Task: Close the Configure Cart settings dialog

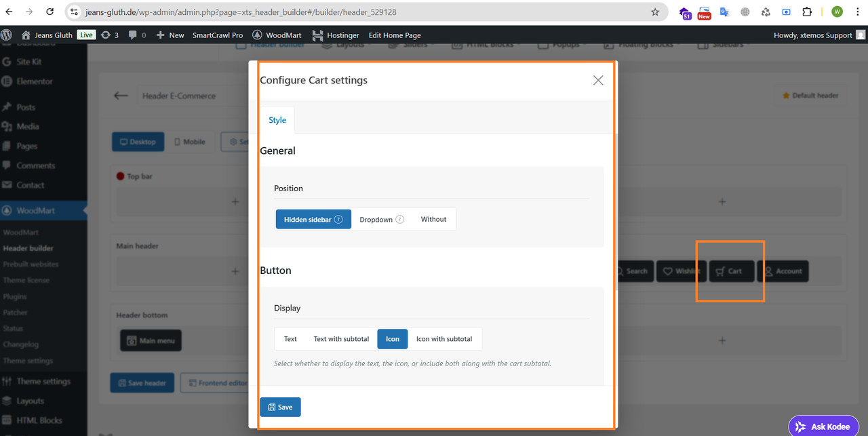Action: (598, 80)
